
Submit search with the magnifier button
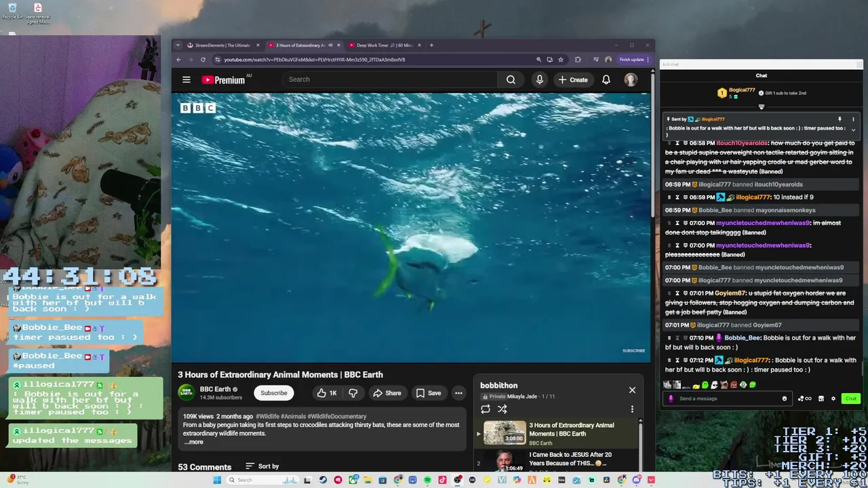(x=511, y=79)
